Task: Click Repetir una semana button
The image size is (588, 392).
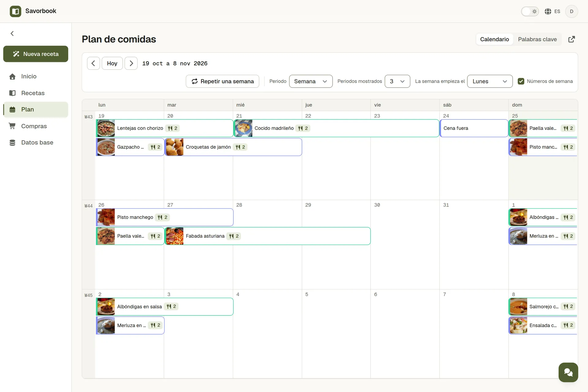Action: click(222, 81)
